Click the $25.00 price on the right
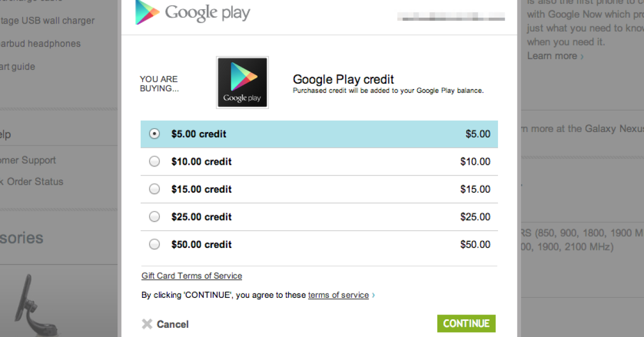 tap(475, 217)
